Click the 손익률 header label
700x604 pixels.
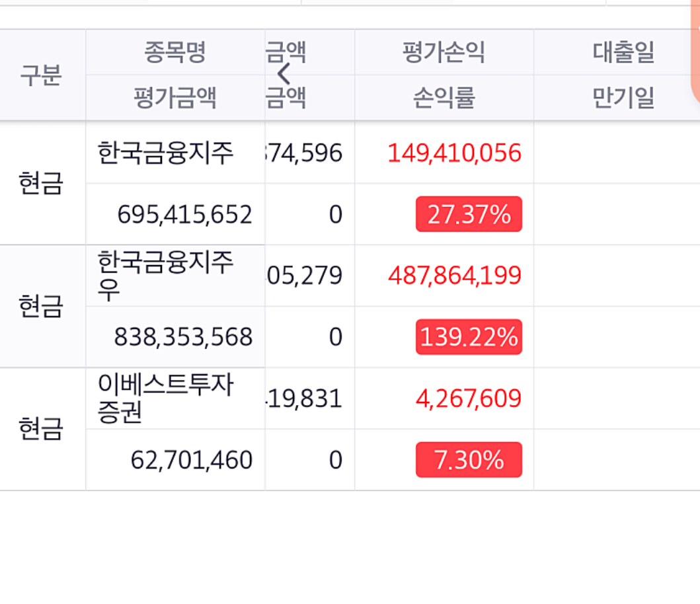[444, 96]
